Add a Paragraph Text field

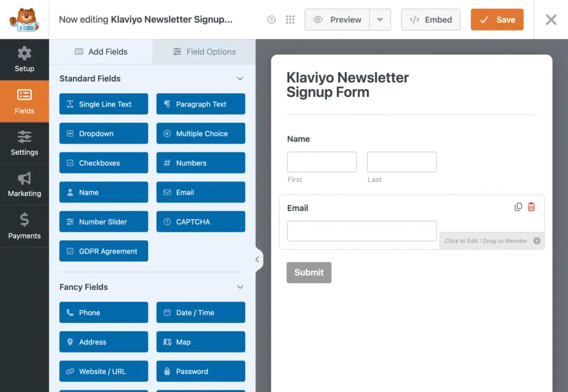201,104
